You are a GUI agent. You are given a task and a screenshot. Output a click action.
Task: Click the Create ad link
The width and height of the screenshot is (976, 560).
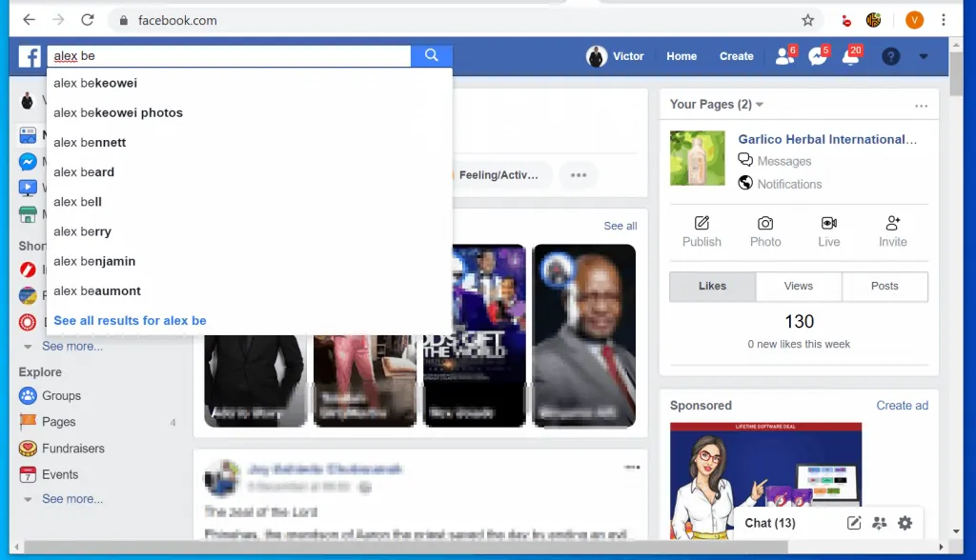coord(902,405)
